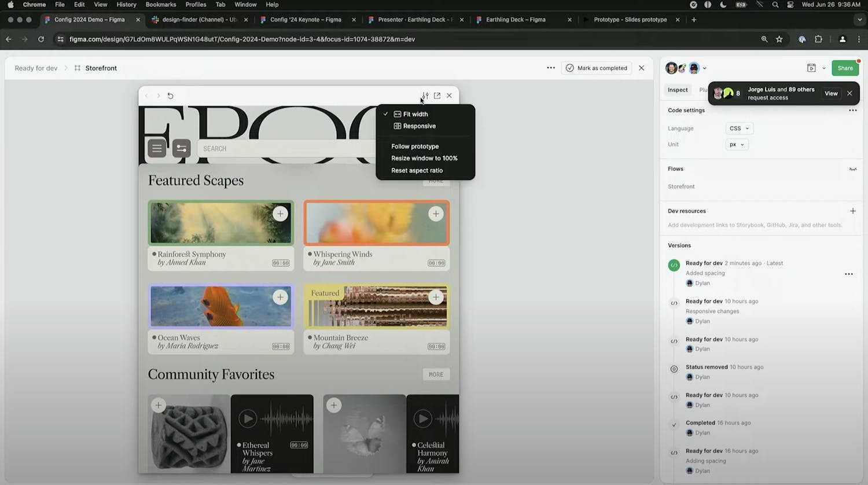
Task: Select the Responsive scaling option
Action: click(x=419, y=126)
